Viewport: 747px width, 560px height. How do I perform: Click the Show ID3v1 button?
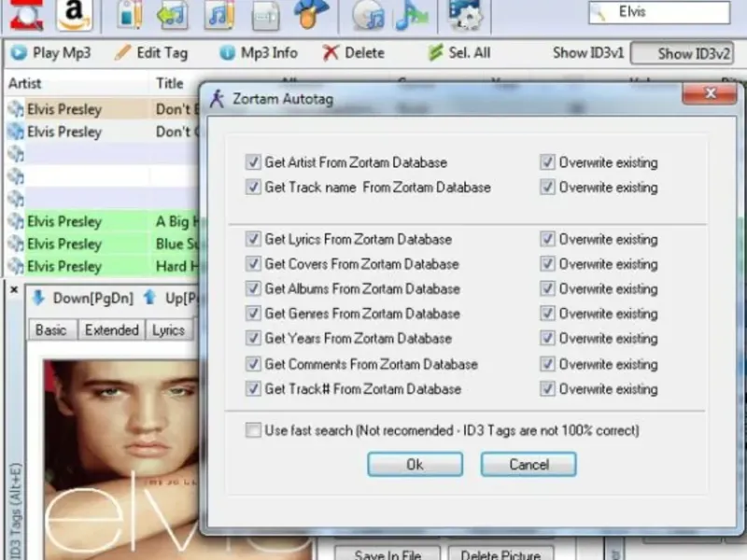coord(588,52)
